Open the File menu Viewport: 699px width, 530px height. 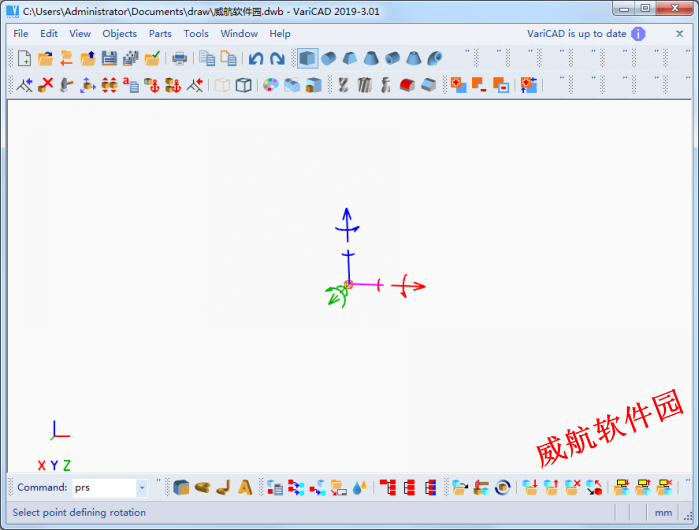(x=21, y=33)
